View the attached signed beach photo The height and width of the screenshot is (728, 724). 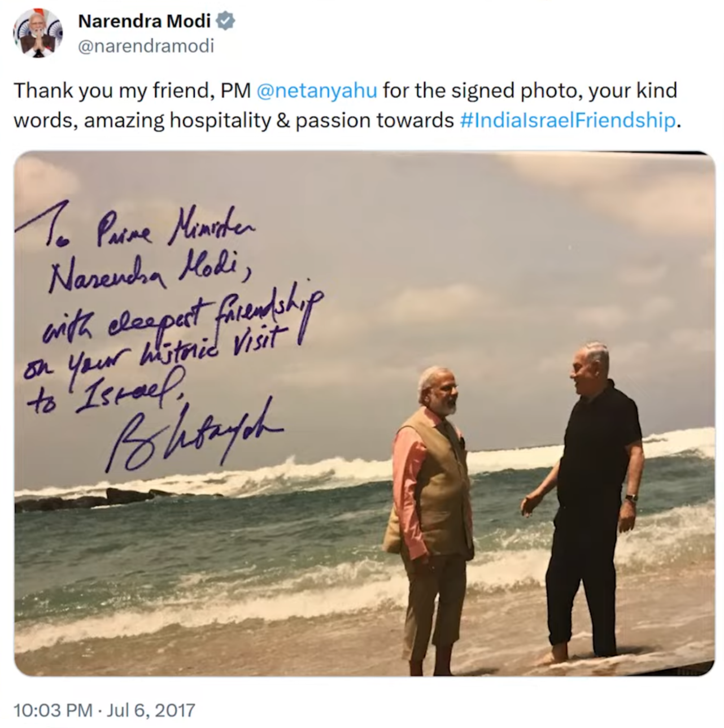point(364,413)
